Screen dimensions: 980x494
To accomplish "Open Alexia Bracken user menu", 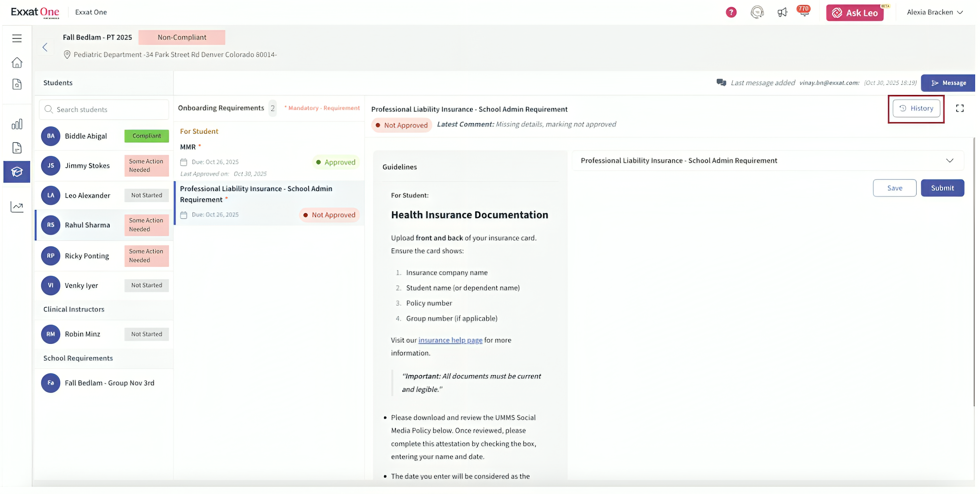I will click(935, 13).
